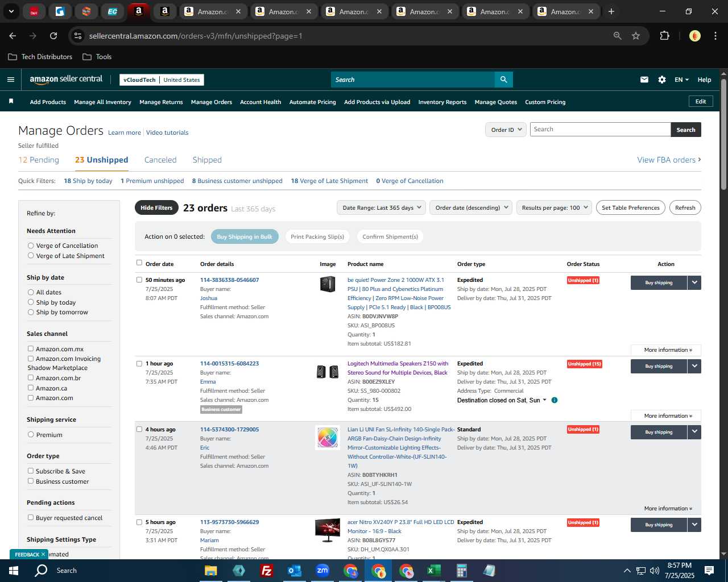The image size is (728, 582).
Task: Open the browser extensions puzzle icon
Action: (664, 36)
